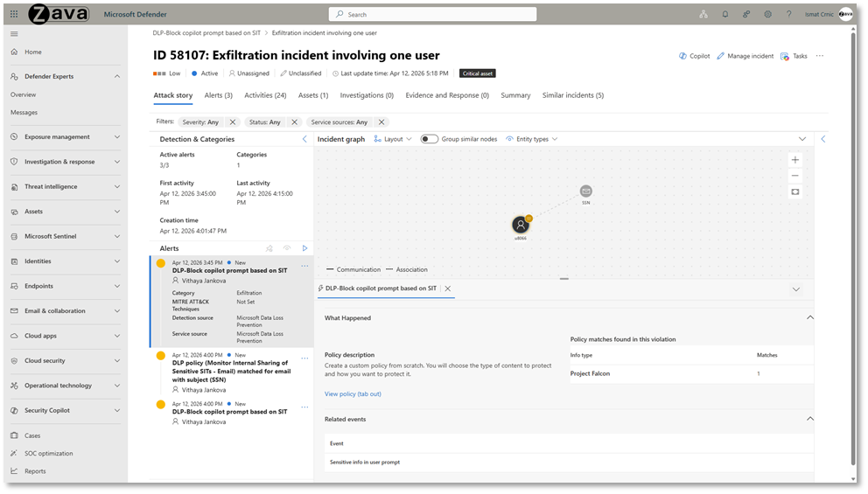868x494 pixels.
Task: Switch to Evidence and Response tab
Action: click(447, 95)
